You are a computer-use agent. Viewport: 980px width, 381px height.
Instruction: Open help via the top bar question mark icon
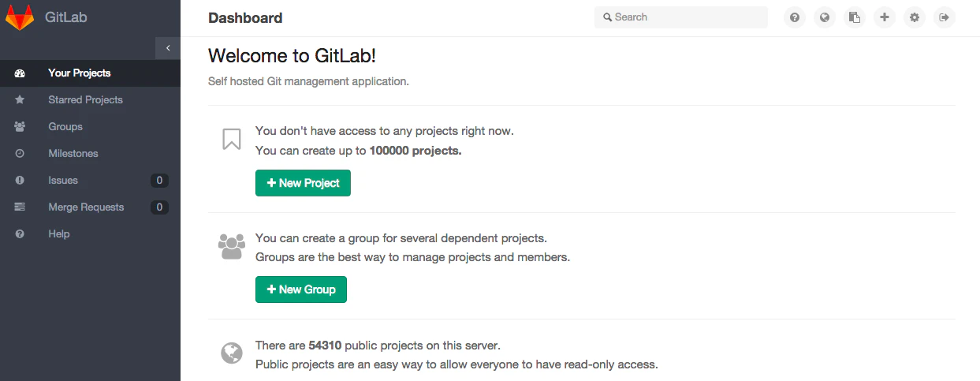point(795,17)
